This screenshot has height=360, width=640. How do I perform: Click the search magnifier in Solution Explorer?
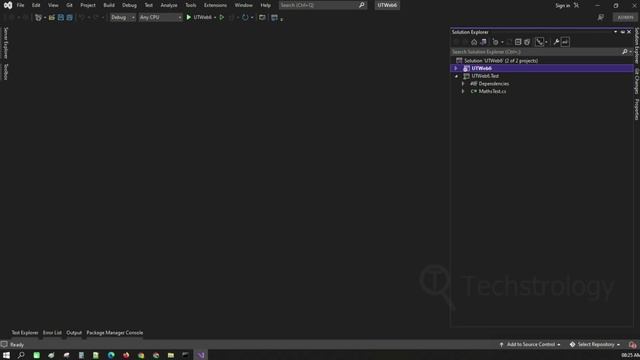point(624,52)
